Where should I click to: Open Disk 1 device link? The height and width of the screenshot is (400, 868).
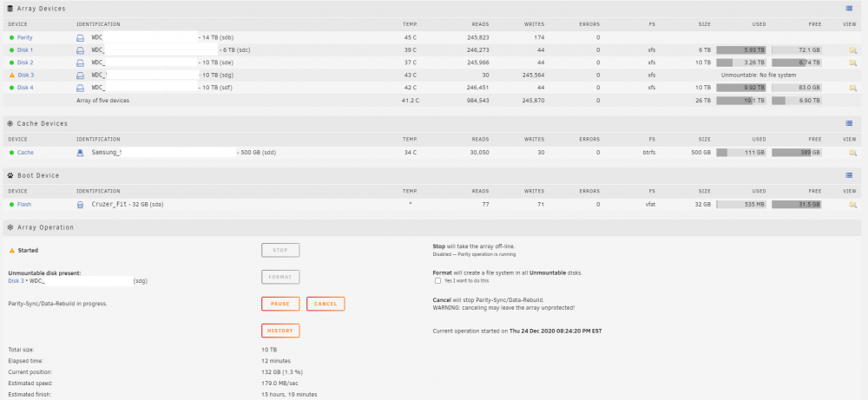tap(25, 49)
